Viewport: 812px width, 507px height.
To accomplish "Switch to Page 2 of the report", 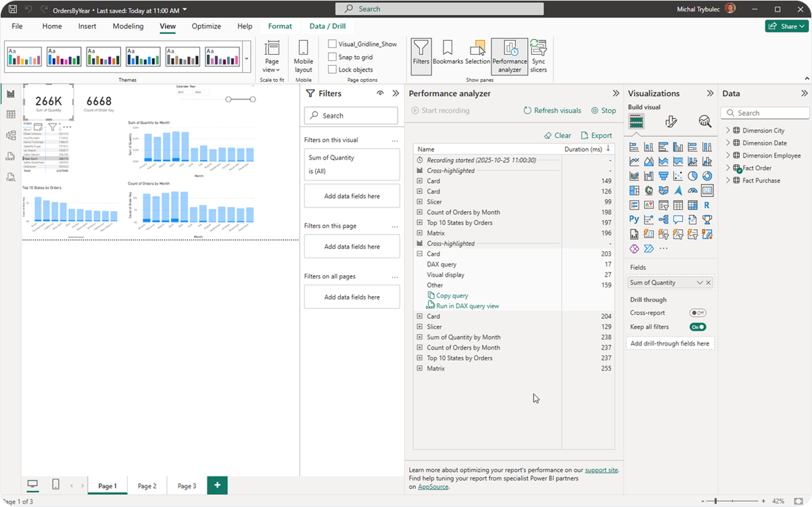I will click(x=147, y=485).
